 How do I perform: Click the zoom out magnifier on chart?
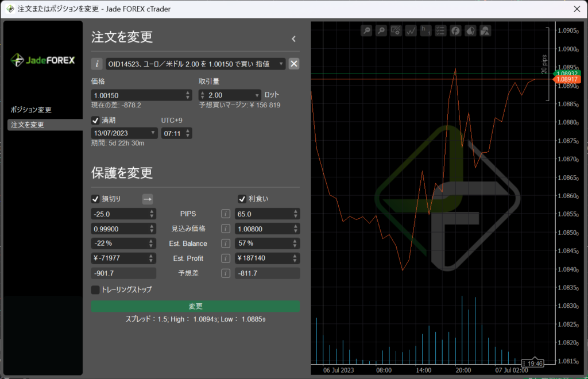click(x=366, y=30)
